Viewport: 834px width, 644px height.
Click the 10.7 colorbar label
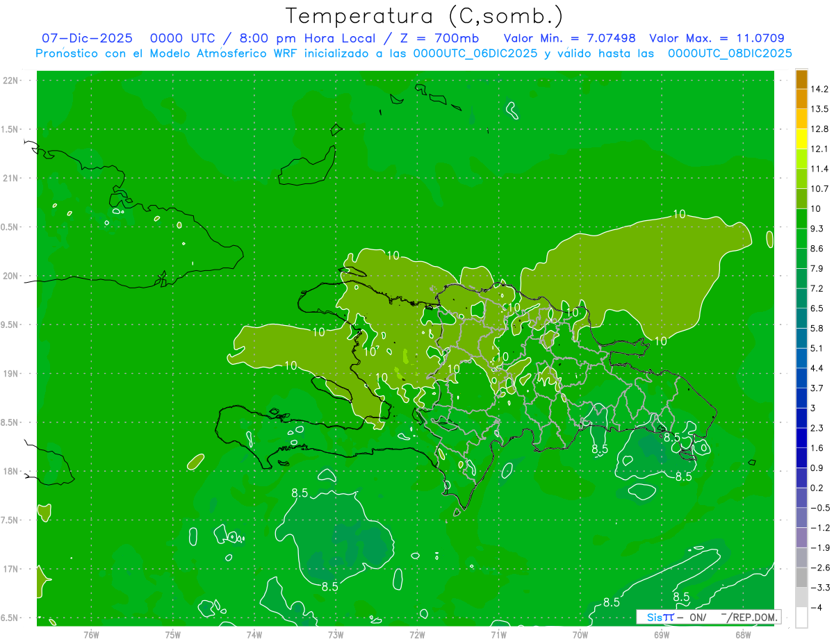pos(819,189)
